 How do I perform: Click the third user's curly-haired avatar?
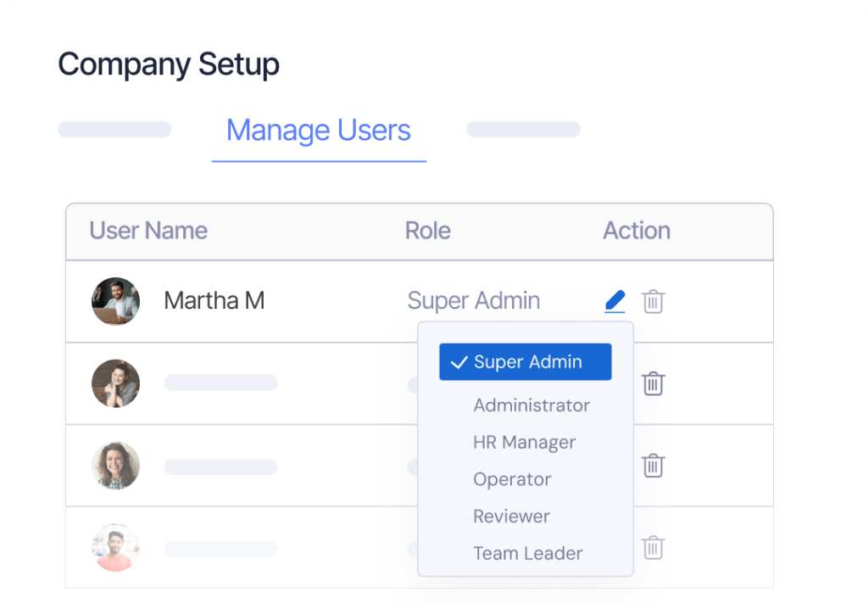click(115, 466)
